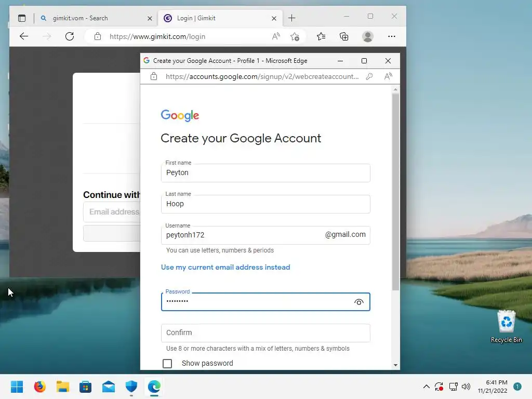This screenshot has height=399, width=532.
Task: Close the Google Account popup window
Action: click(x=388, y=61)
